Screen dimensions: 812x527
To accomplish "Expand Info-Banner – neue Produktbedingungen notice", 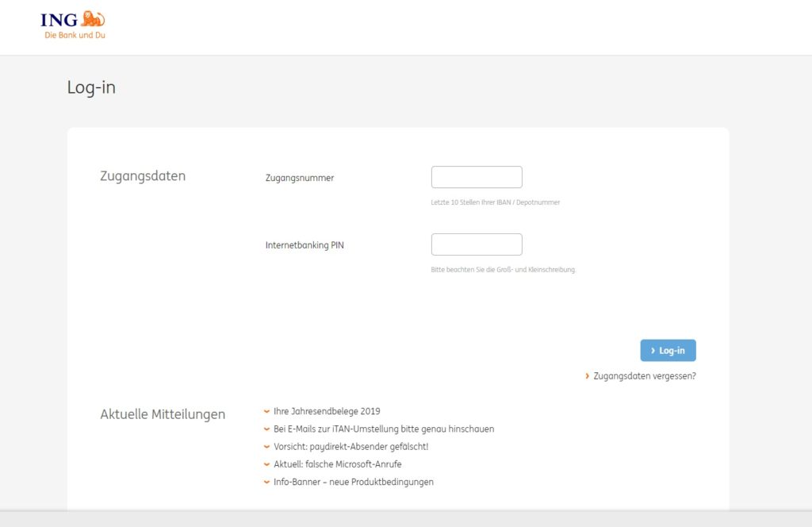I will (349, 482).
